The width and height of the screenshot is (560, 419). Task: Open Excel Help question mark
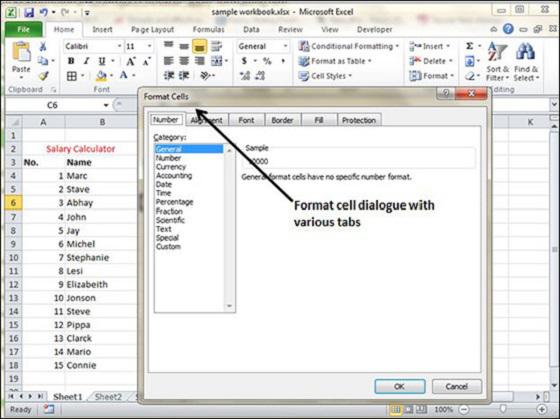tap(508, 29)
